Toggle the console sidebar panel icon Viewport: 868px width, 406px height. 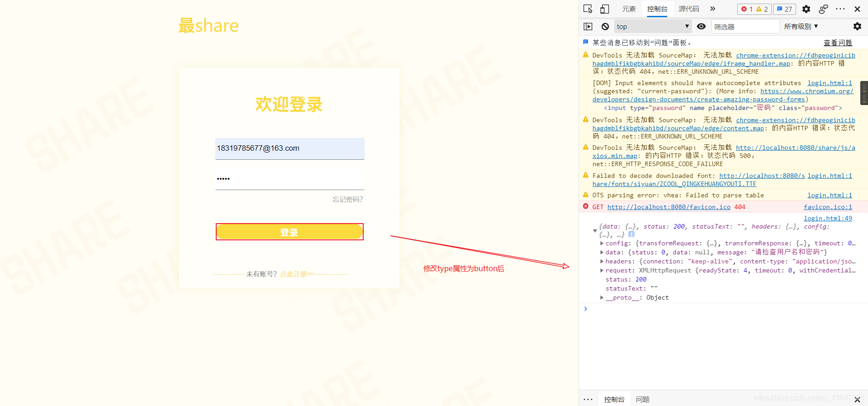click(x=588, y=27)
